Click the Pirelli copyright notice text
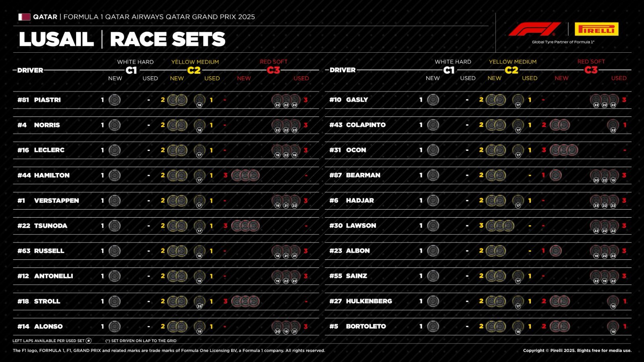644x362 pixels. pos(577,351)
